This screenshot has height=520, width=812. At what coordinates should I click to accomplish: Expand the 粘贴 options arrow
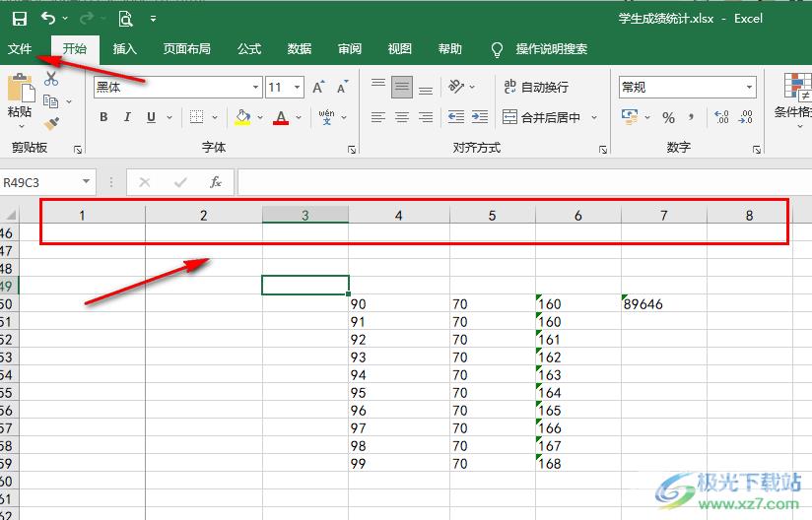(22, 126)
